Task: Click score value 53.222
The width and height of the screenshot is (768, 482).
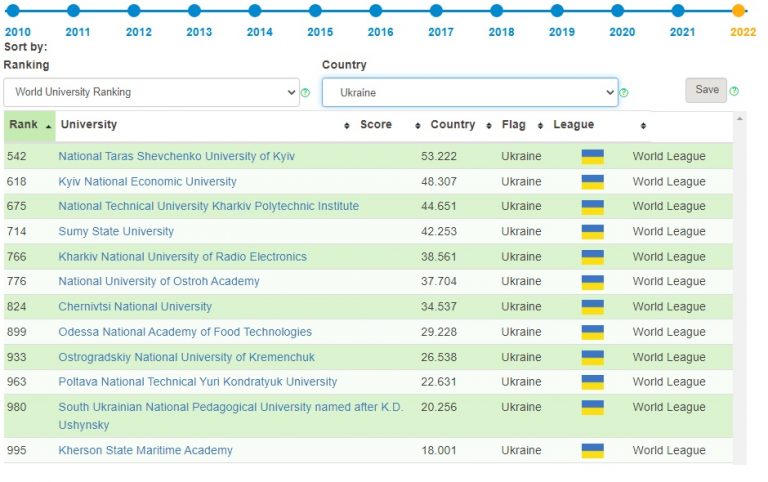Action: coord(439,157)
